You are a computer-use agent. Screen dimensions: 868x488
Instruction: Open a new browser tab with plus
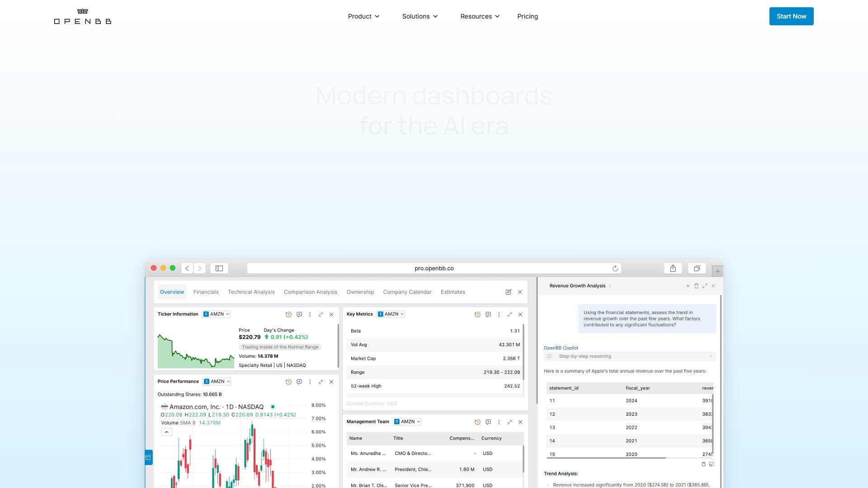[717, 272]
